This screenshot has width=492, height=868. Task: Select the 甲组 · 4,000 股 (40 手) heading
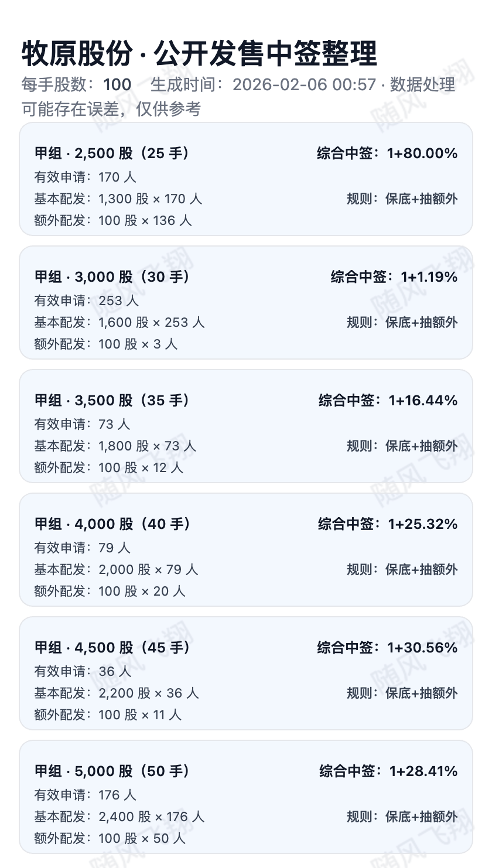[x=112, y=524]
